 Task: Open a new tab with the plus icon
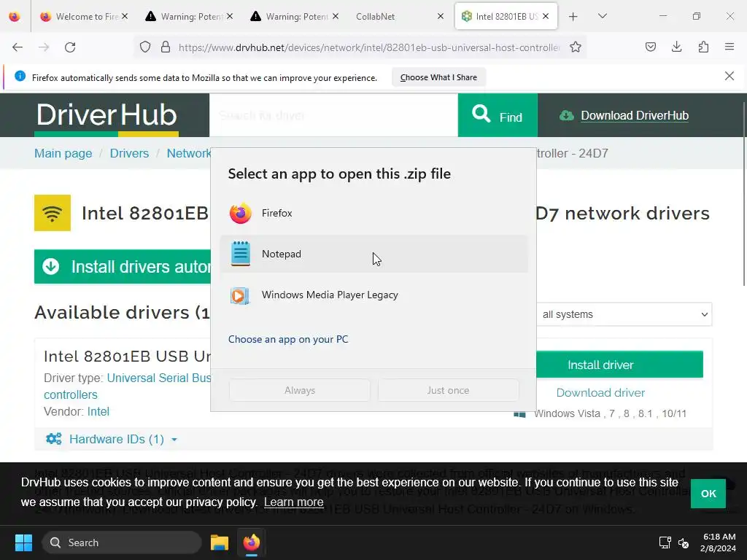point(573,17)
